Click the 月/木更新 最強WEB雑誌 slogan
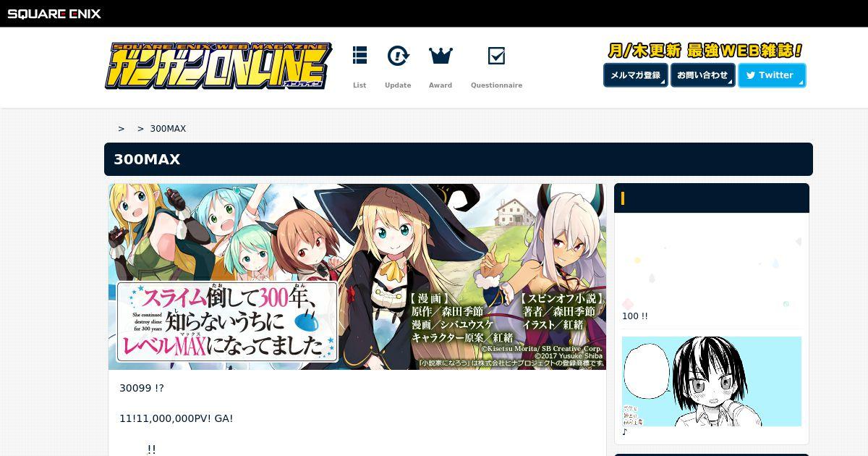Viewport: 868px width, 456px height. [705, 51]
